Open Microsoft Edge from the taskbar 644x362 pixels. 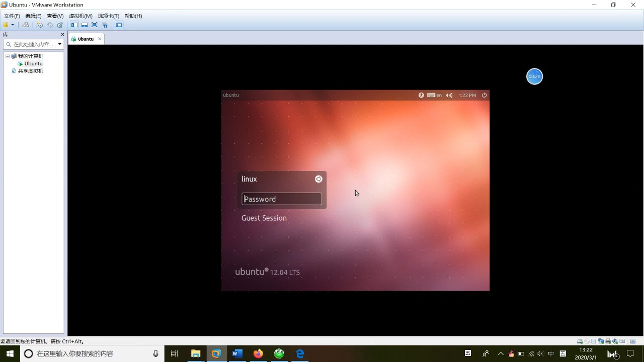pos(300,353)
